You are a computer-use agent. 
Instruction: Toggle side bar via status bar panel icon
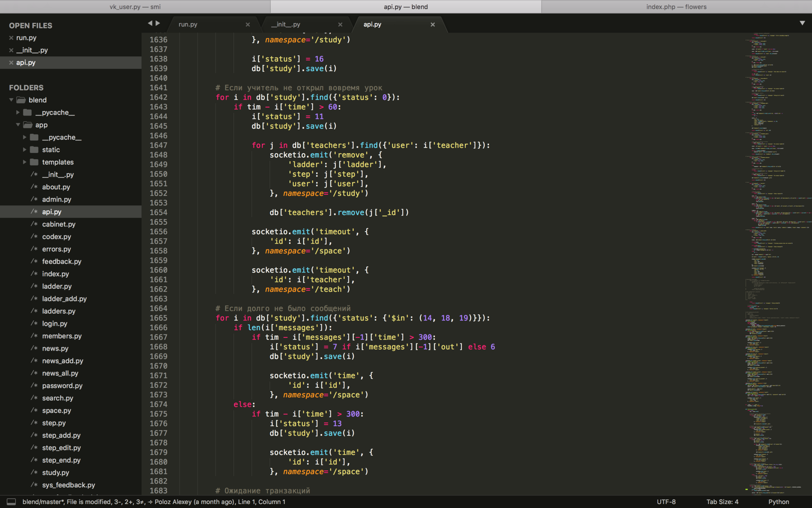(x=11, y=502)
